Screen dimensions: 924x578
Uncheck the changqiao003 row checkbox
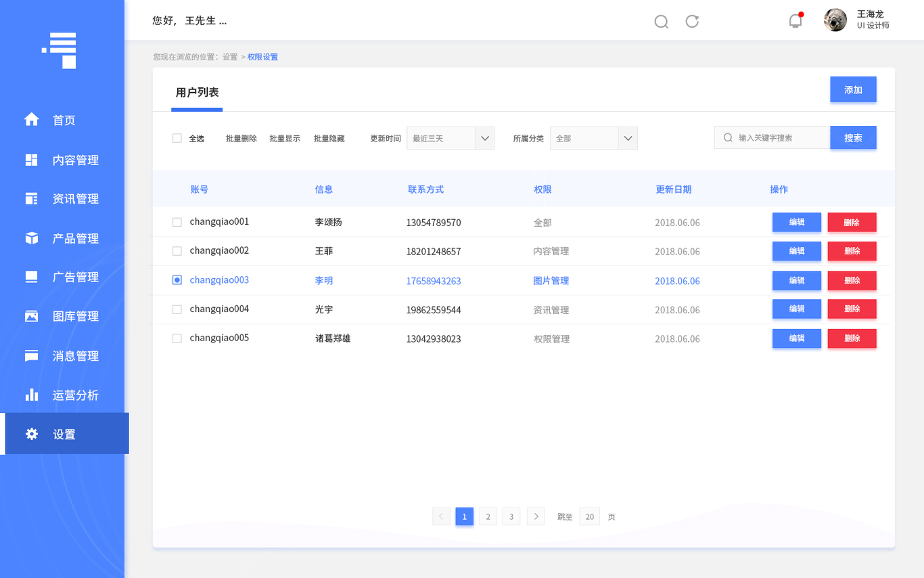(x=177, y=280)
